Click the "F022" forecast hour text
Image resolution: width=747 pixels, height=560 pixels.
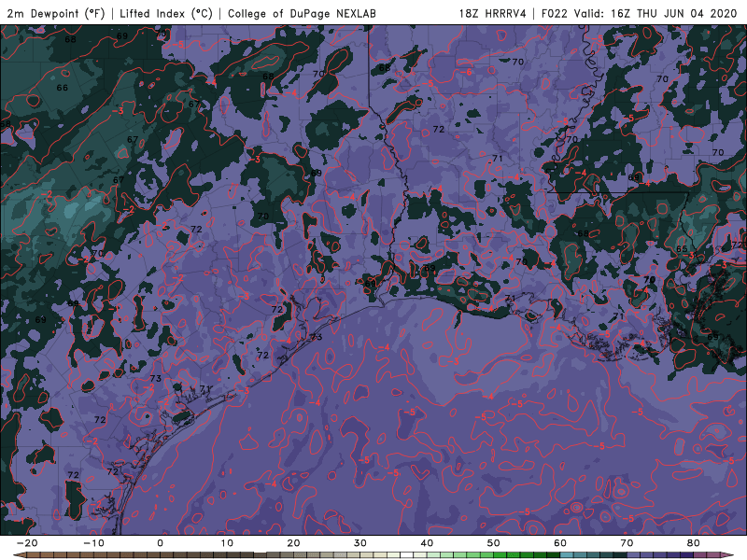click(x=555, y=13)
